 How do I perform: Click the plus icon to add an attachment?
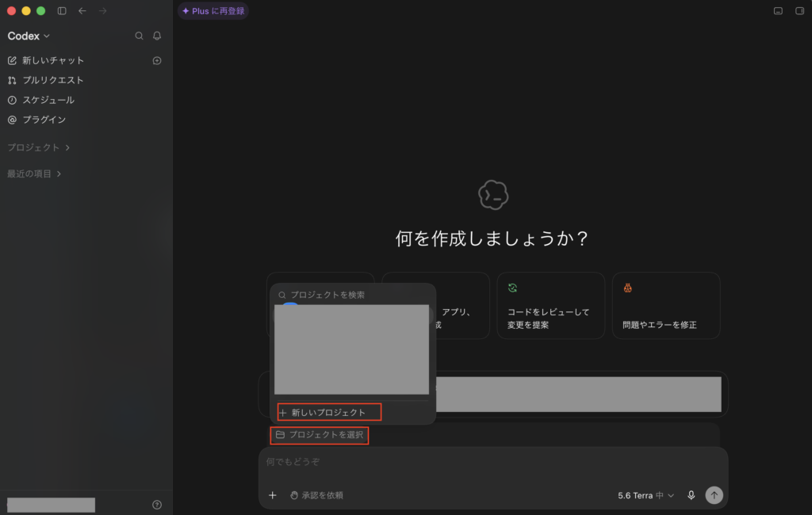(x=273, y=495)
